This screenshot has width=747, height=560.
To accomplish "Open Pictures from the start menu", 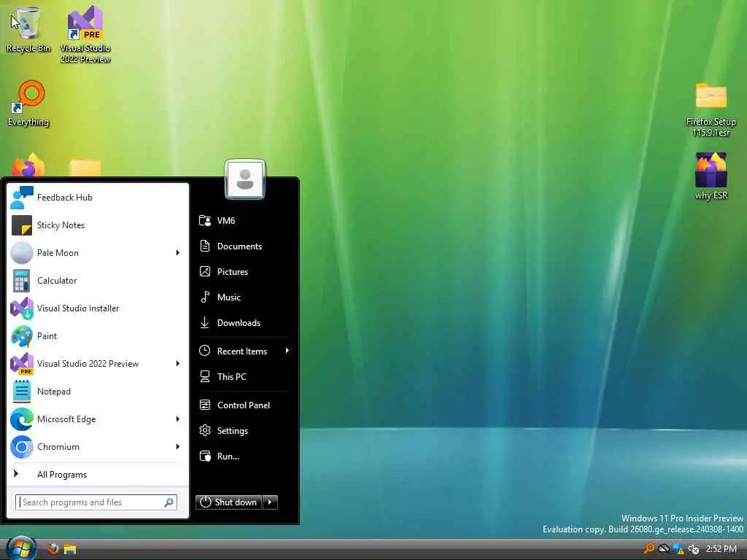I will tap(244, 271).
